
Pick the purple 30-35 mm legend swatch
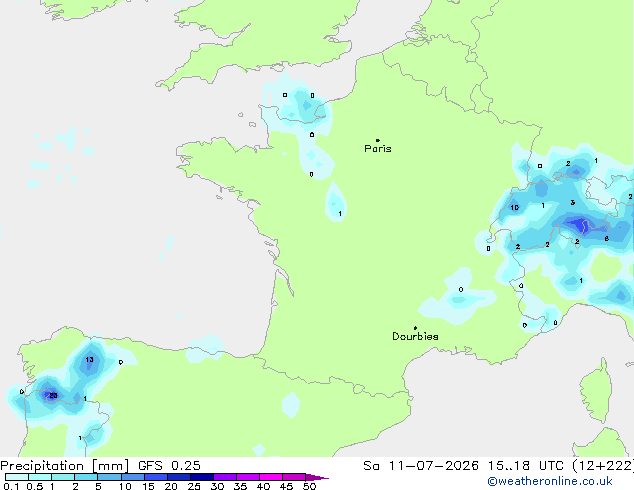(x=225, y=477)
